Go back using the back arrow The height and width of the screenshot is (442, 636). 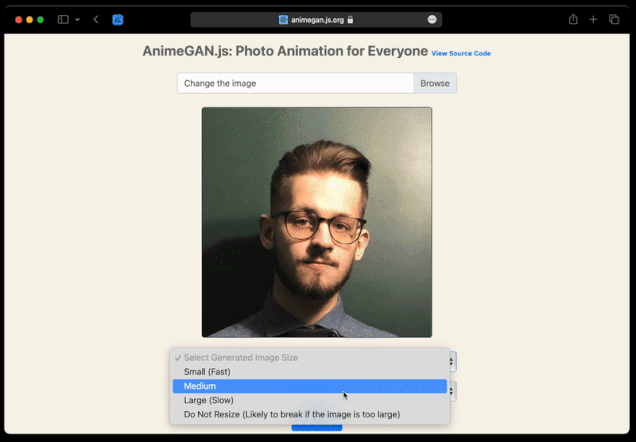96,19
